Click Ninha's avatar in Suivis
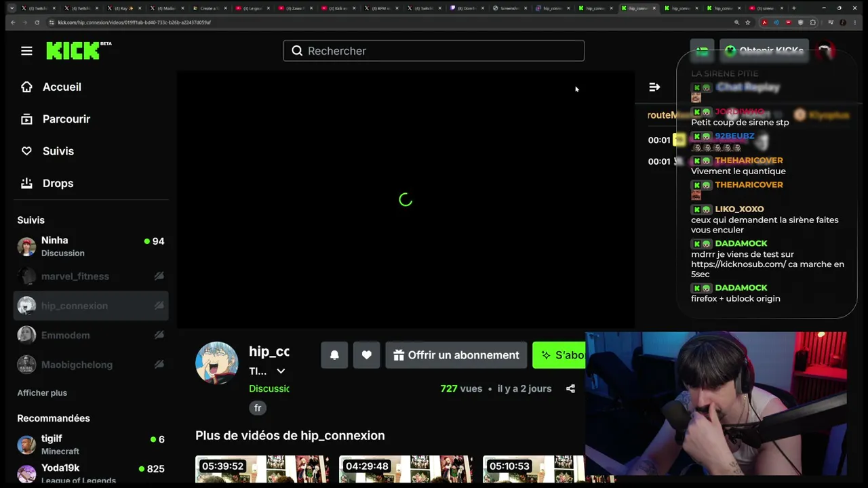The height and width of the screenshot is (488, 868). click(26, 246)
